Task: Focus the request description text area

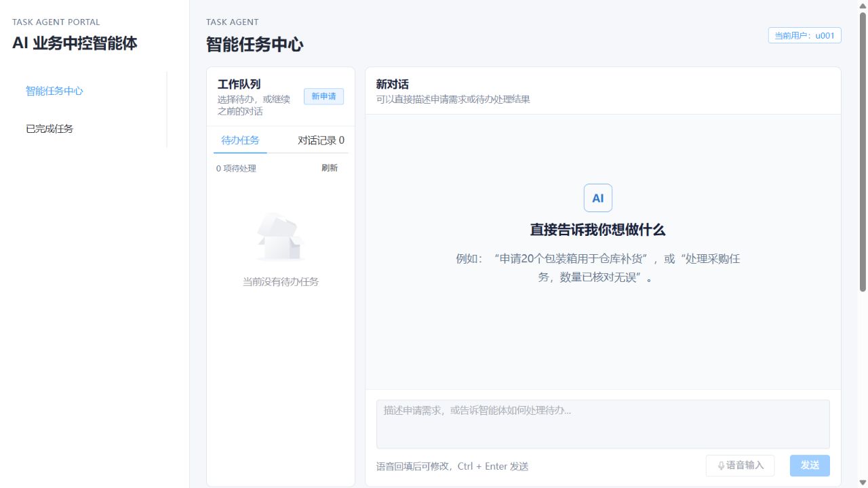Action: pos(603,424)
